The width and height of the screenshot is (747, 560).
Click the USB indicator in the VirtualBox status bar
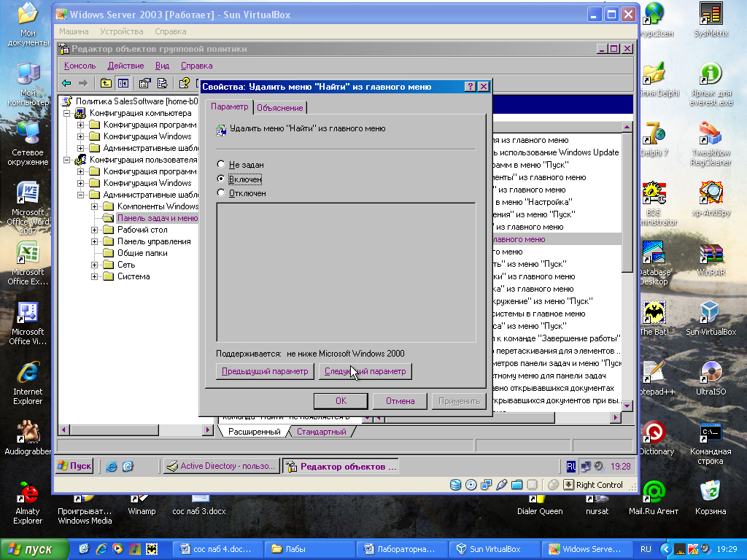click(501, 485)
